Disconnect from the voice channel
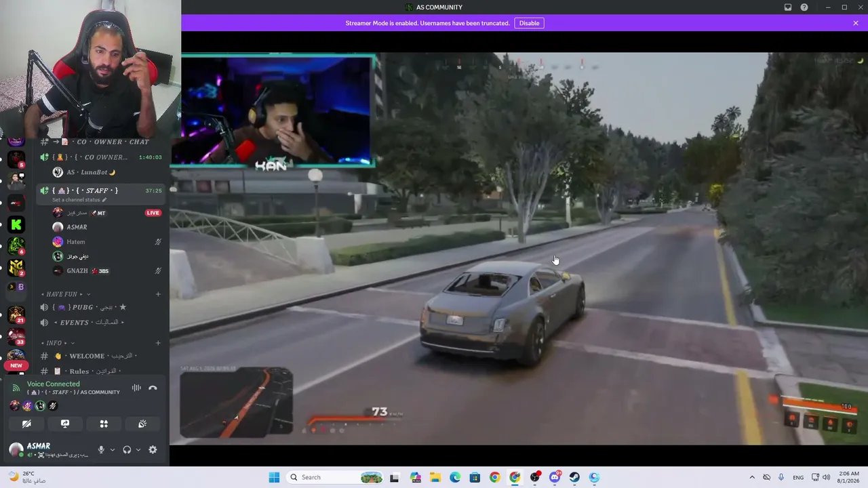This screenshot has width=868, height=488. click(153, 388)
